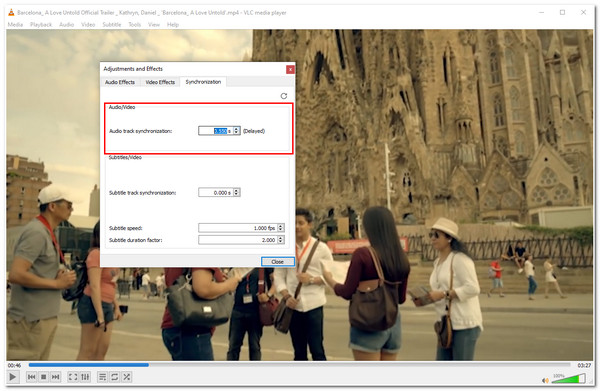
Task: Open the View menu
Action: tap(154, 24)
